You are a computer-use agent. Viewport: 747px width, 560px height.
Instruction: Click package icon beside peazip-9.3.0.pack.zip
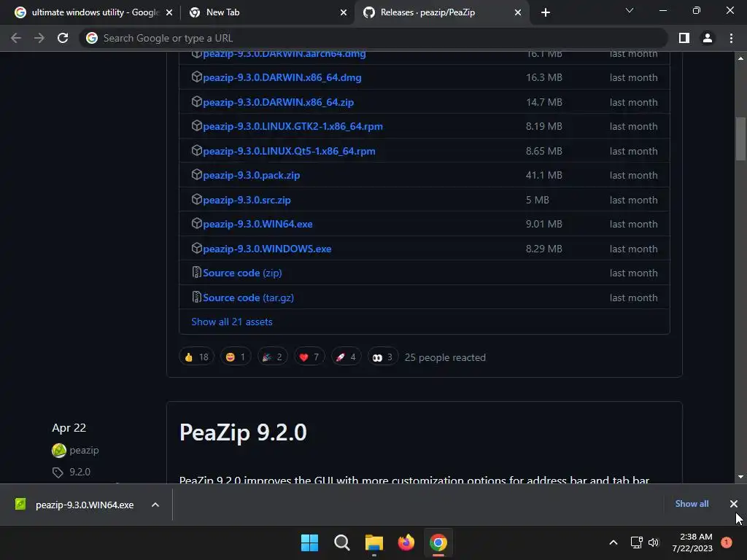pos(197,175)
